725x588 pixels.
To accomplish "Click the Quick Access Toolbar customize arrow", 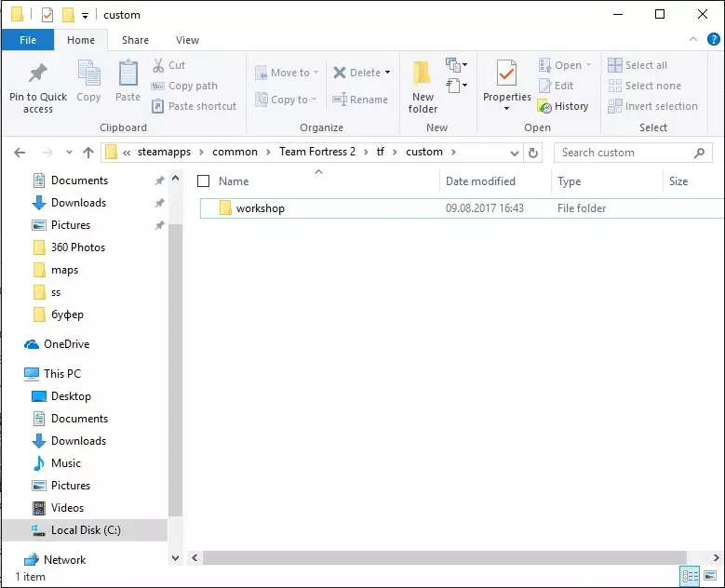I will 85,15.
